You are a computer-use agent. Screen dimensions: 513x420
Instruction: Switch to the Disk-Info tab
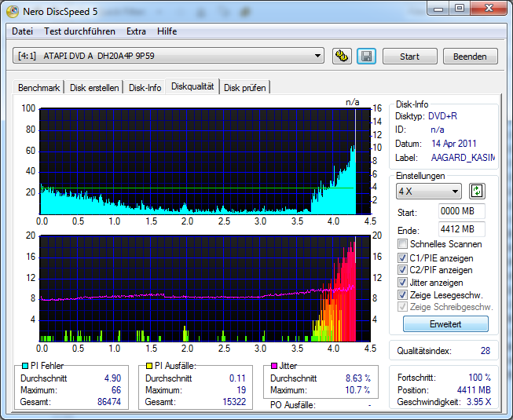click(145, 88)
